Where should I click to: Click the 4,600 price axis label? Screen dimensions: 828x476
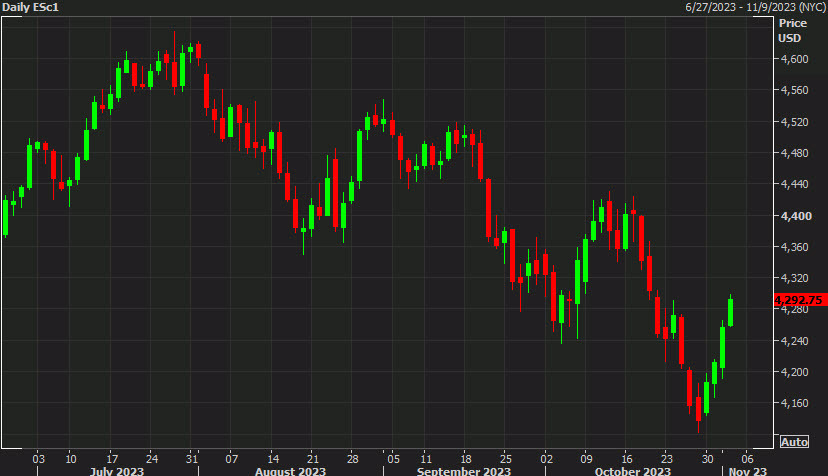click(794, 59)
